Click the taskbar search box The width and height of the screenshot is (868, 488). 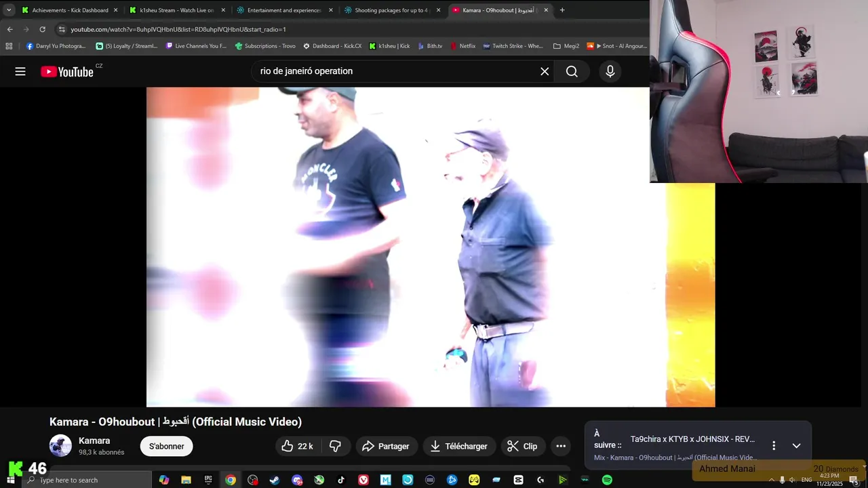(86, 480)
